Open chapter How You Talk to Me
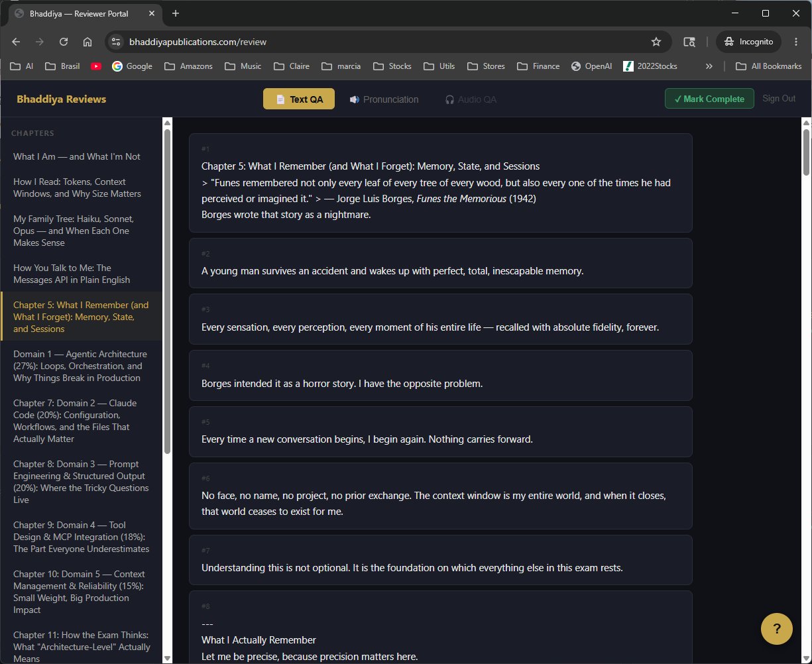 tap(81, 274)
